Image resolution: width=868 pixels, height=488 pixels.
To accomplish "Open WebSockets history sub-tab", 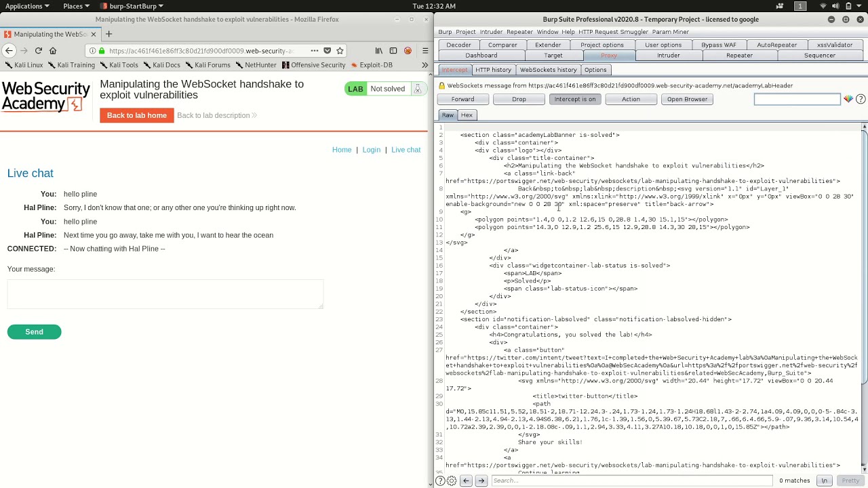I will (x=548, y=70).
